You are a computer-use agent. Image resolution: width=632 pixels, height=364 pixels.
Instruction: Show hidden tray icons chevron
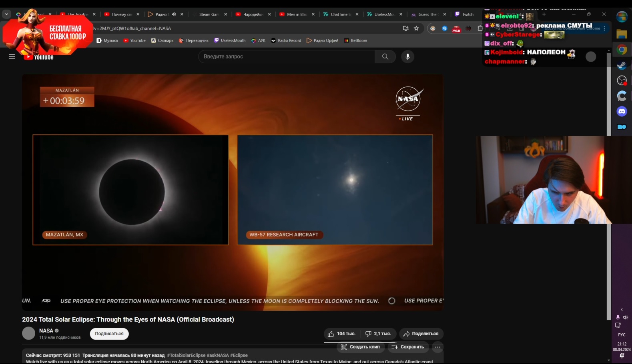622,310
